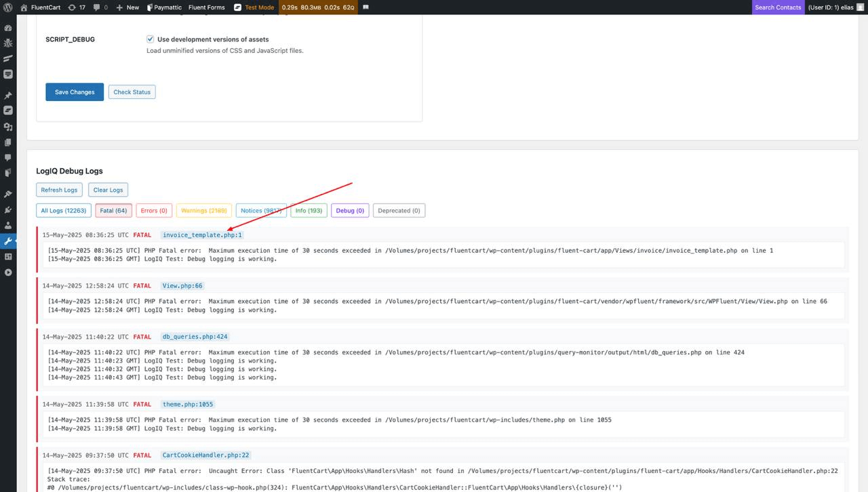Viewport: 868px width, 492px height.
Task: Open Fluent Forms admin bar menu
Action: 206,7
